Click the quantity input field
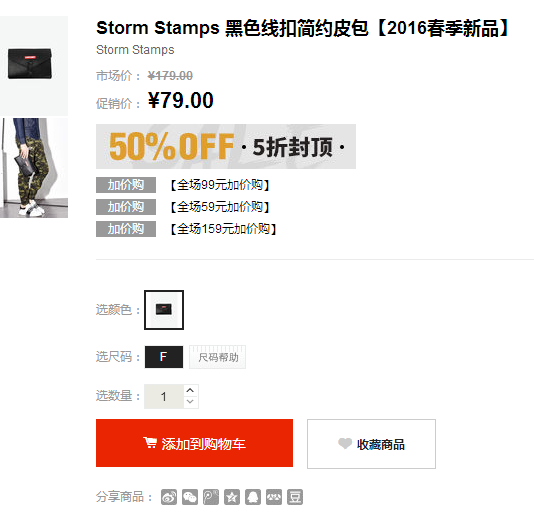Screen dimensions: 534x531 [x=164, y=396]
